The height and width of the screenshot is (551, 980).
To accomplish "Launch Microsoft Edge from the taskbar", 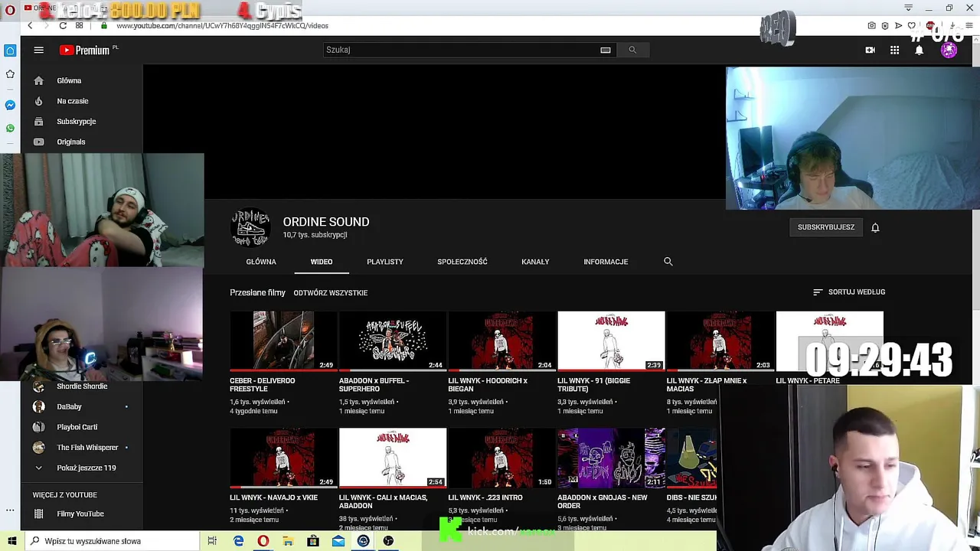I will point(238,541).
